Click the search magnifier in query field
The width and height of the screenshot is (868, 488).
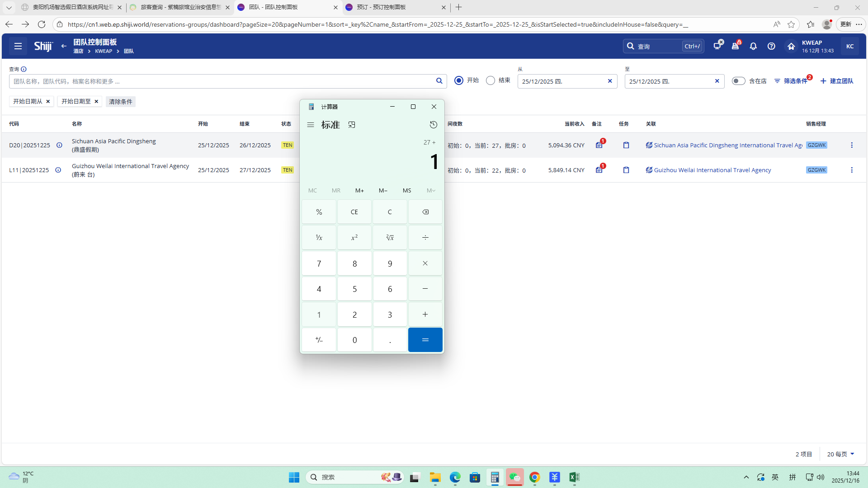pos(439,81)
